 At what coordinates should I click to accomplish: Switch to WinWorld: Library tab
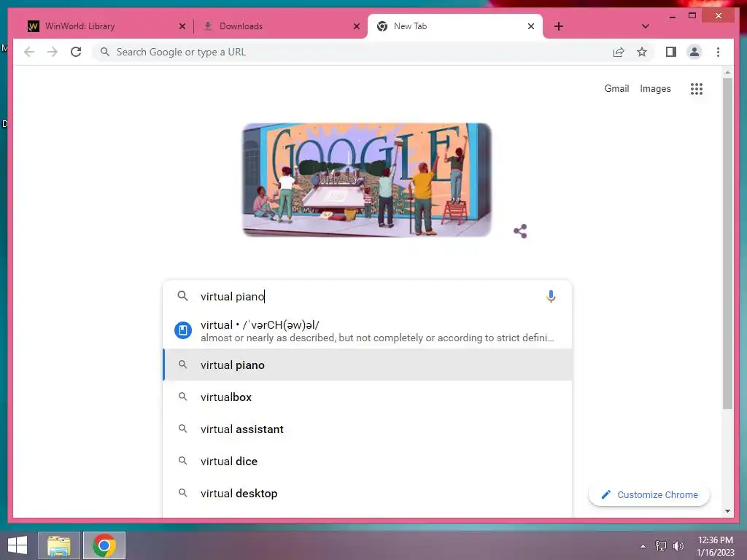click(105, 26)
